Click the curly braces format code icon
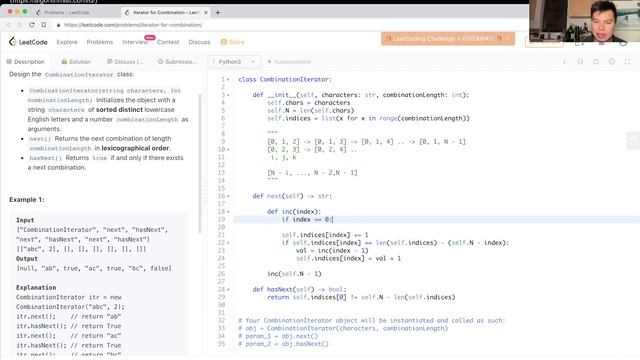 580,62
